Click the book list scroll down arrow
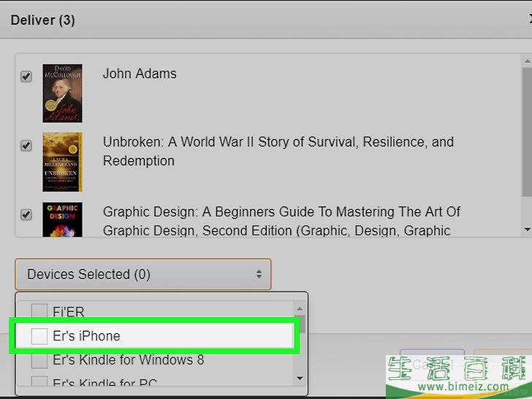The height and width of the screenshot is (399, 532). (528, 229)
